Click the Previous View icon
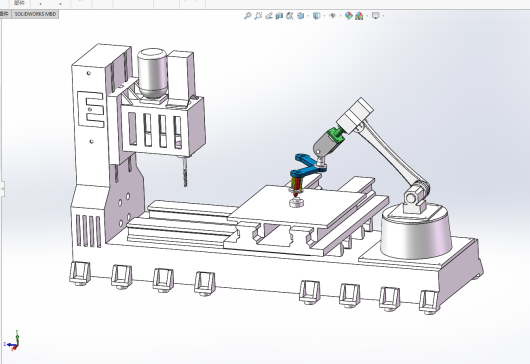The image size is (530, 364). (269, 16)
